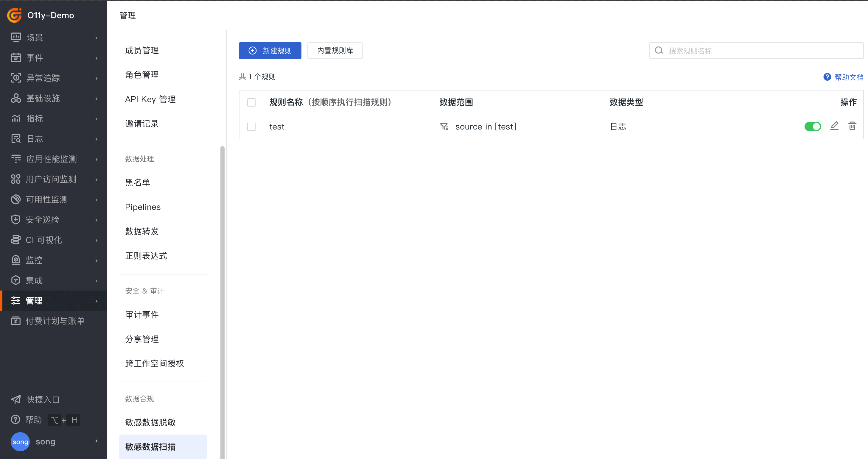Viewport: 868px width, 459px height.
Task: Click the O11y-Demo logo icon
Action: click(15, 15)
